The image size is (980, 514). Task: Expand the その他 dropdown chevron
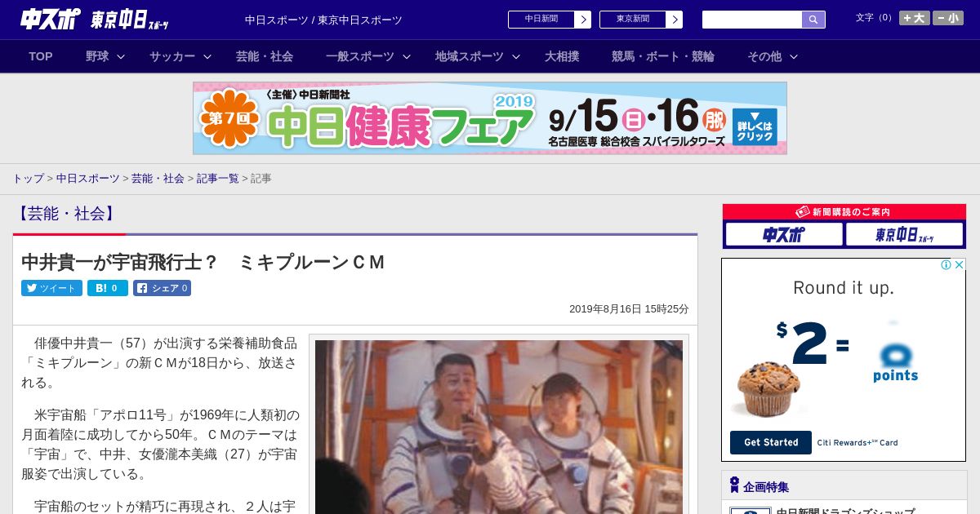coord(794,57)
